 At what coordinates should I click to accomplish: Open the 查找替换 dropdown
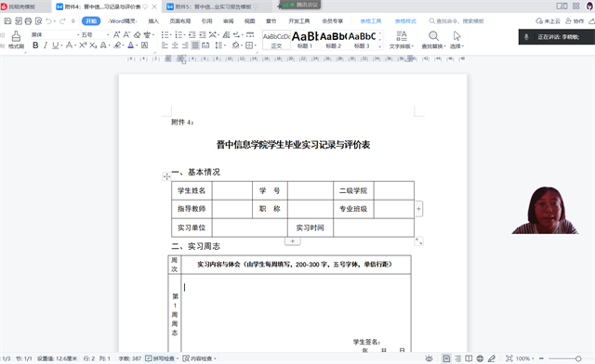click(x=433, y=40)
